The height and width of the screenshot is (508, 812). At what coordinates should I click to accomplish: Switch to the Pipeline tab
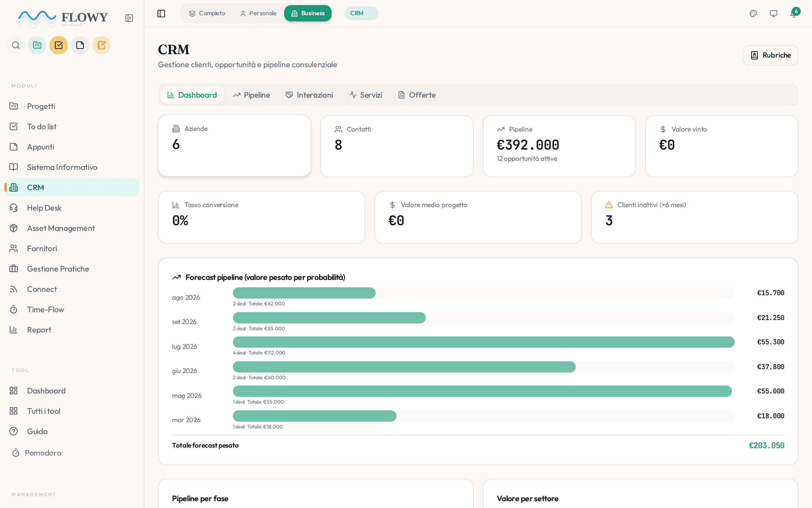point(252,95)
